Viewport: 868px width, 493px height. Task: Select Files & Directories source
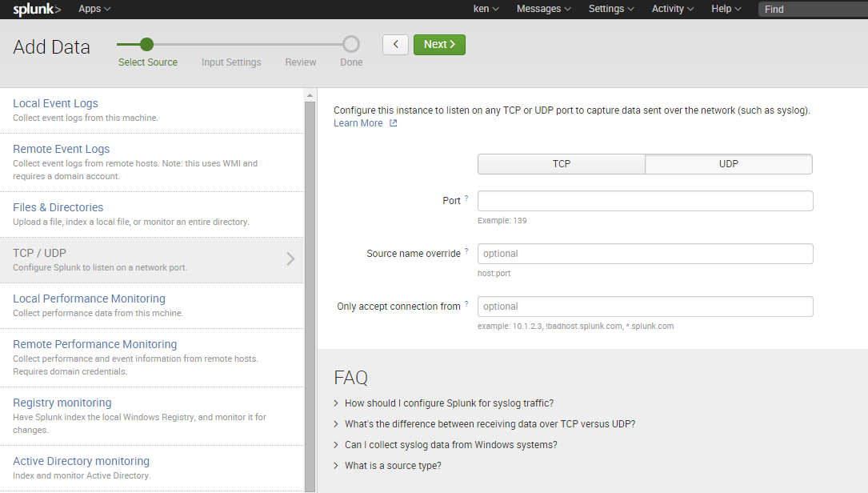58,207
